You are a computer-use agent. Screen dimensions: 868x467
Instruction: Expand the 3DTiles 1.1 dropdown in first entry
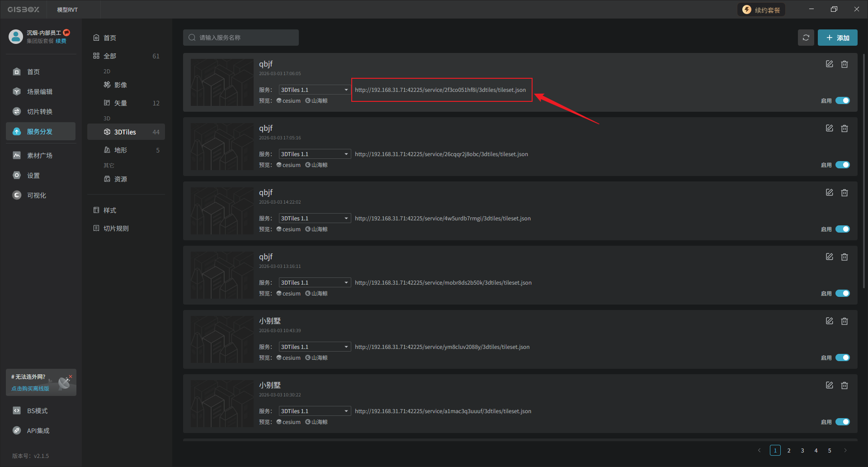click(x=315, y=90)
